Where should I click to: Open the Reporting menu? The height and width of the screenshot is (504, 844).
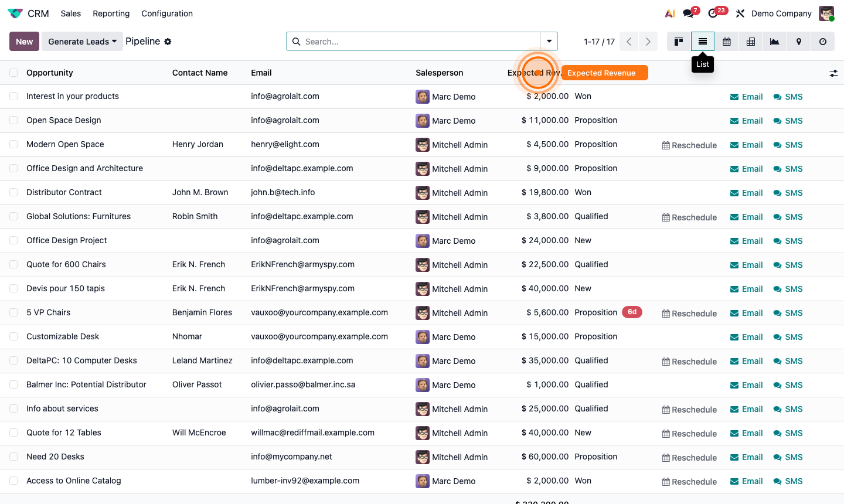(111, 13)
